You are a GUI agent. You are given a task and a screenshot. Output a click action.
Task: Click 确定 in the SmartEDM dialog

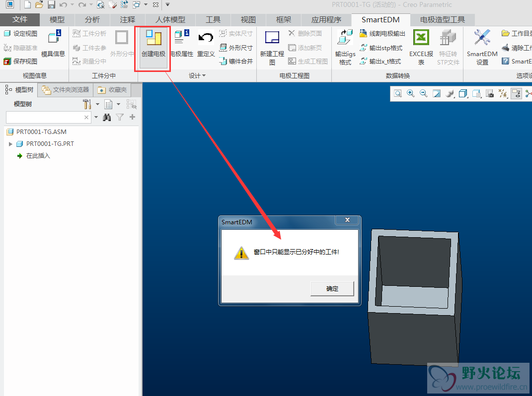pos(332,288)
